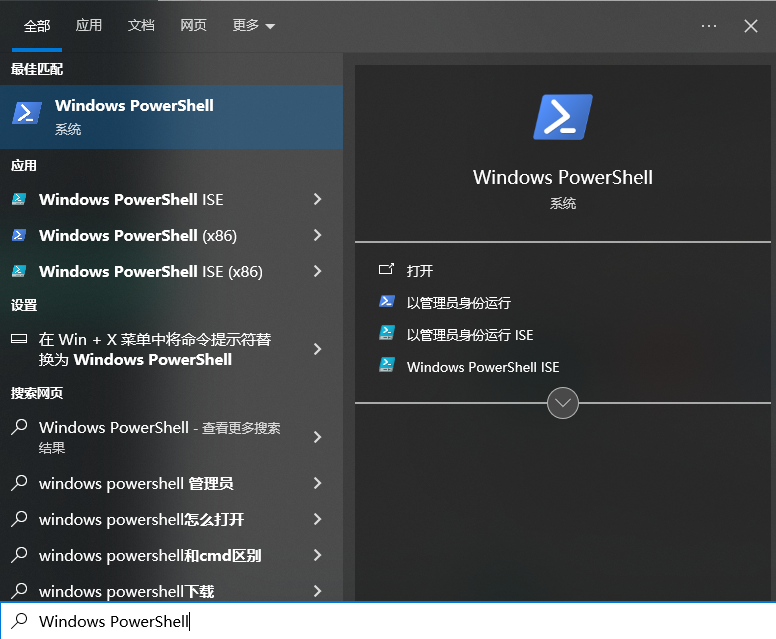
Task: Click the settings icon beside Win + X option
Action: [19, 339]
